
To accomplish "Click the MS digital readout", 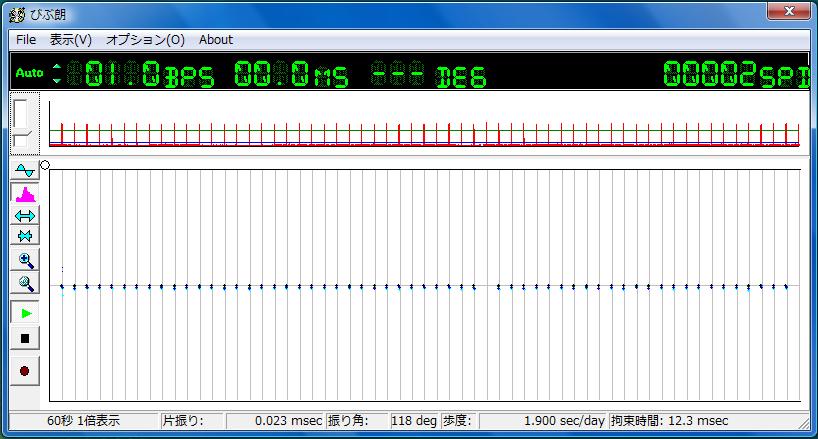I will pyautogui.click(x=291, y=74).
